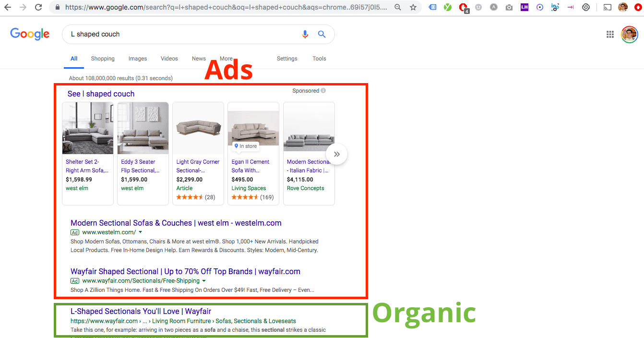
Task: Start voice search with the microphone icon
Action: point(305,34)
